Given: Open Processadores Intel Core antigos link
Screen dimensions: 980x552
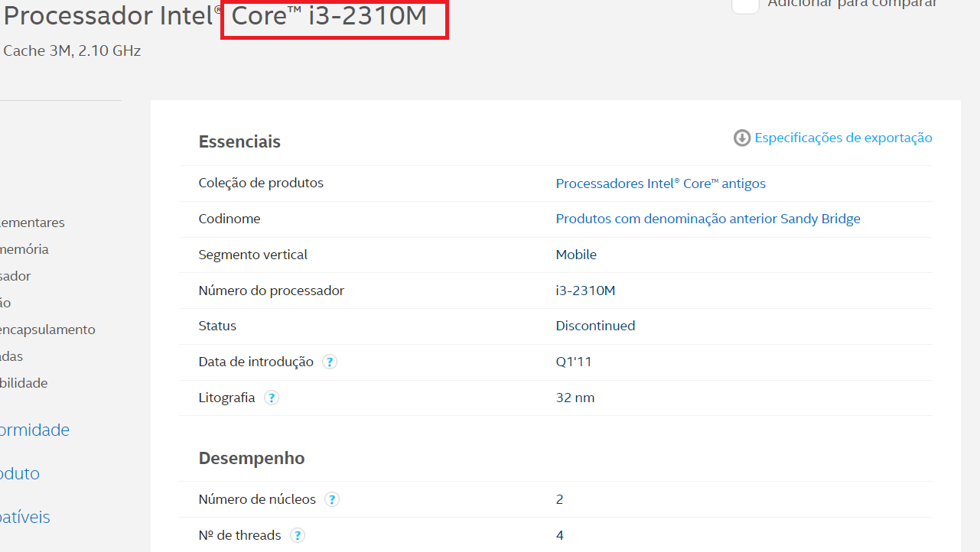Looking at the screenshot, I should (x=660, y=183).
